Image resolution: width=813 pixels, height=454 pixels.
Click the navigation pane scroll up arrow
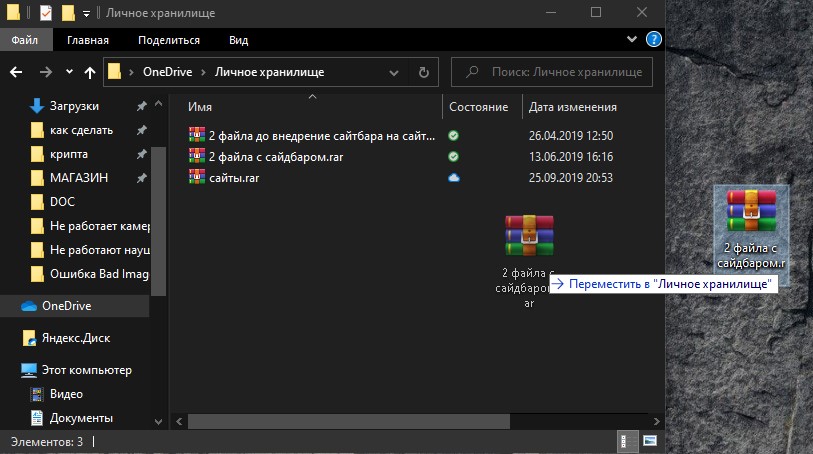159,104
